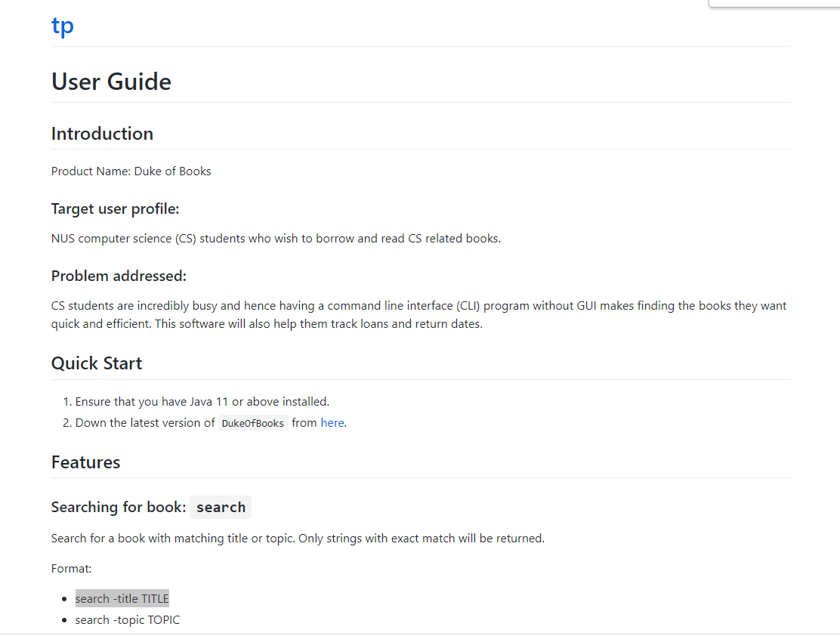Image resolution: width=840 pixels, height=636 pixels.
Task: Click the 'search' code label in heading
Action: coord(221,508)
